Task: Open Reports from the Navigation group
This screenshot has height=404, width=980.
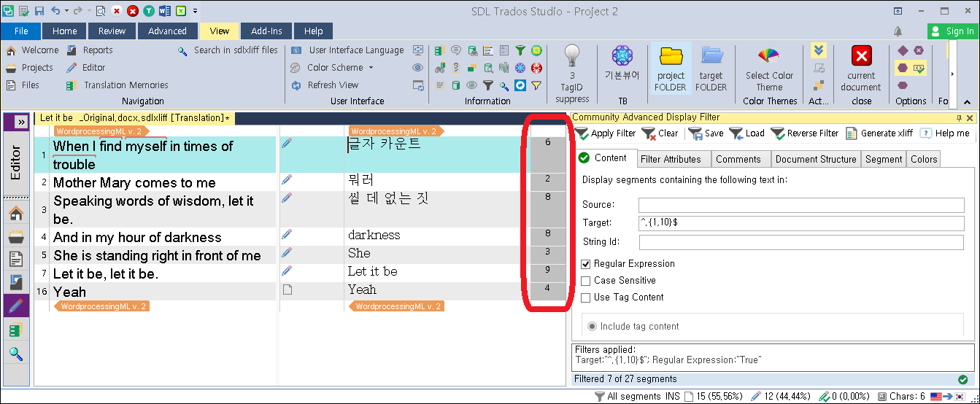Action: 89,50
